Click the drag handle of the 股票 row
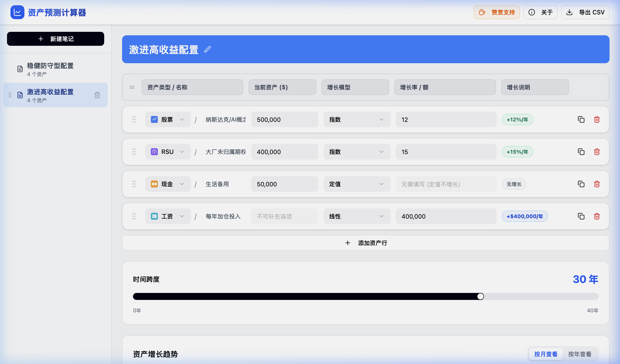This screenshot has width=620, height=364. [x=134, y=119]
